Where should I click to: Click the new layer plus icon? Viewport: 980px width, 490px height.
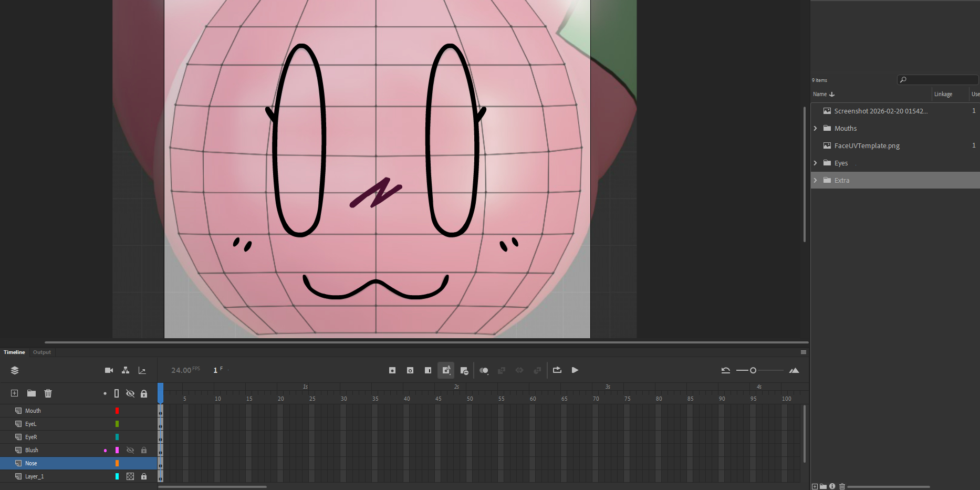[x=15, y=393]
